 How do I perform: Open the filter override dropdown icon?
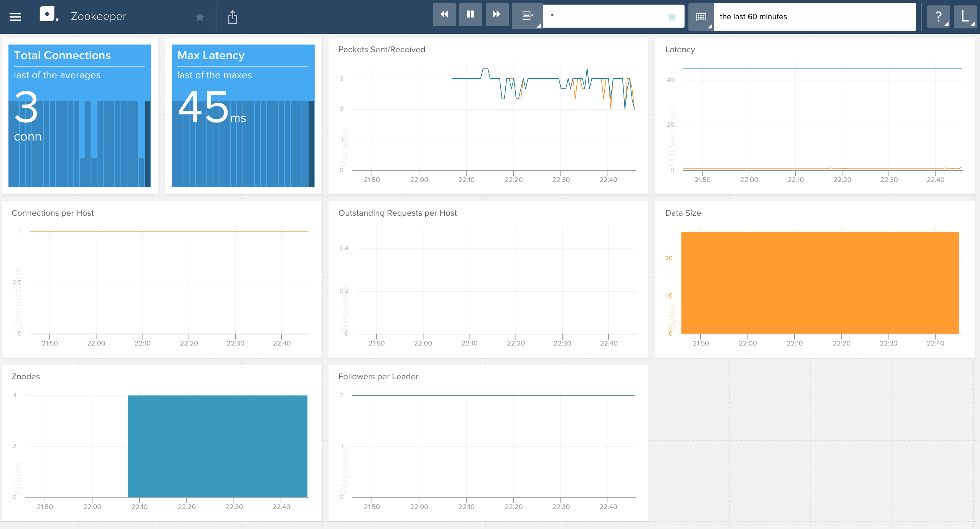pos(527,16)
